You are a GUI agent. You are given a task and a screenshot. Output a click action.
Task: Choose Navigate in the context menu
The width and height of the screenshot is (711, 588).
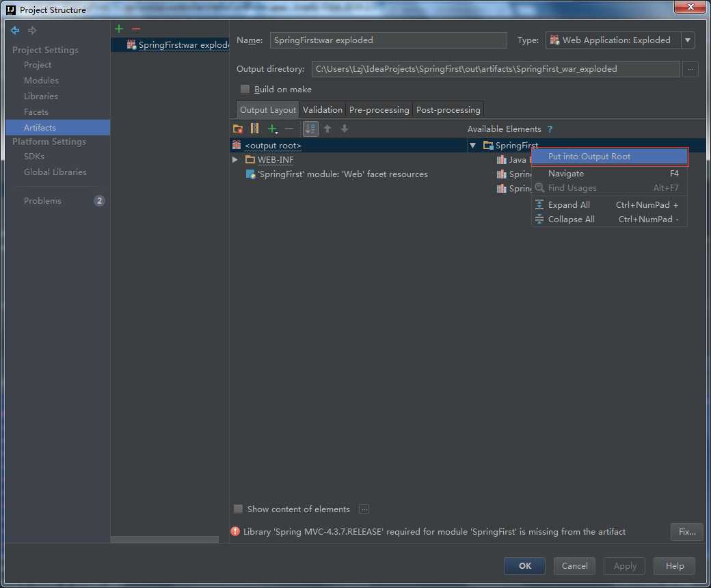[610, 174]
